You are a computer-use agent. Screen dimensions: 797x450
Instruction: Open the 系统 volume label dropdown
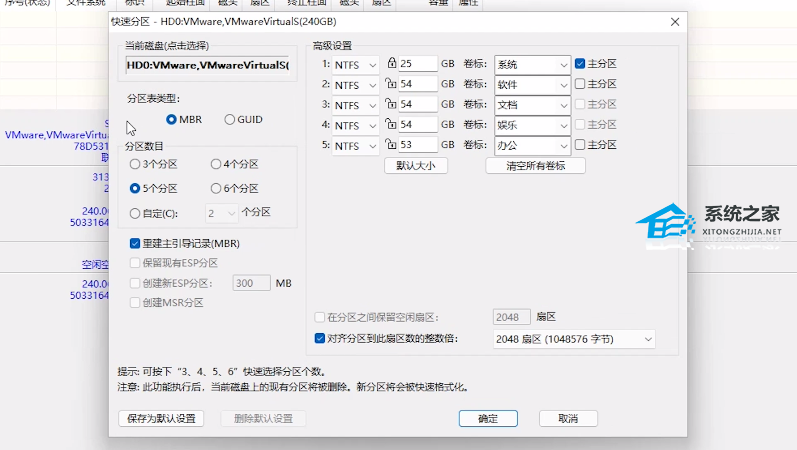pos(532,65)
